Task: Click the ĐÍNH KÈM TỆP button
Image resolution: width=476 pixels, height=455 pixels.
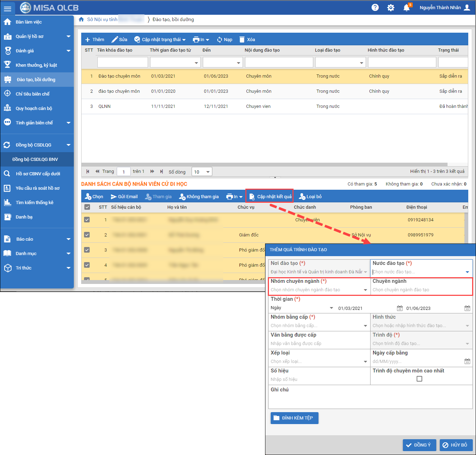Action: [294, 418]
